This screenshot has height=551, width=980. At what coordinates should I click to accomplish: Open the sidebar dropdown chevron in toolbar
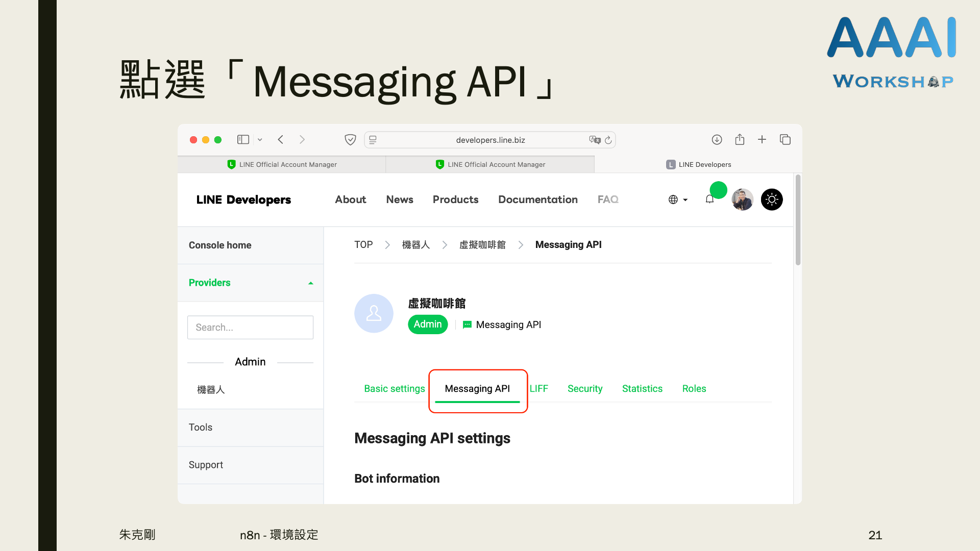pos(260,139)
